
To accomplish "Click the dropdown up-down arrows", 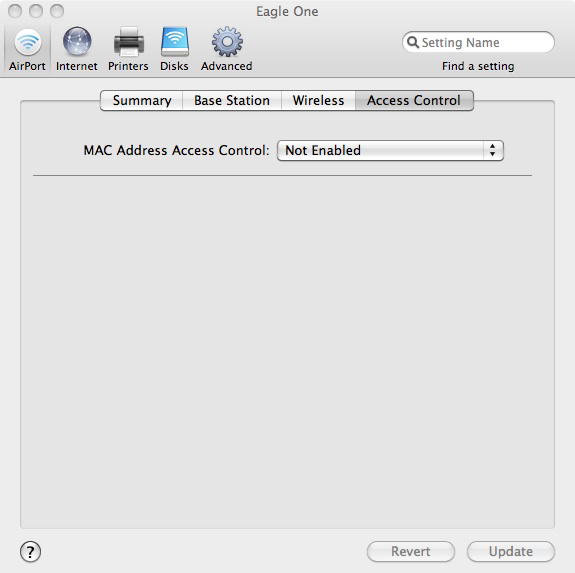I will 492,150.
